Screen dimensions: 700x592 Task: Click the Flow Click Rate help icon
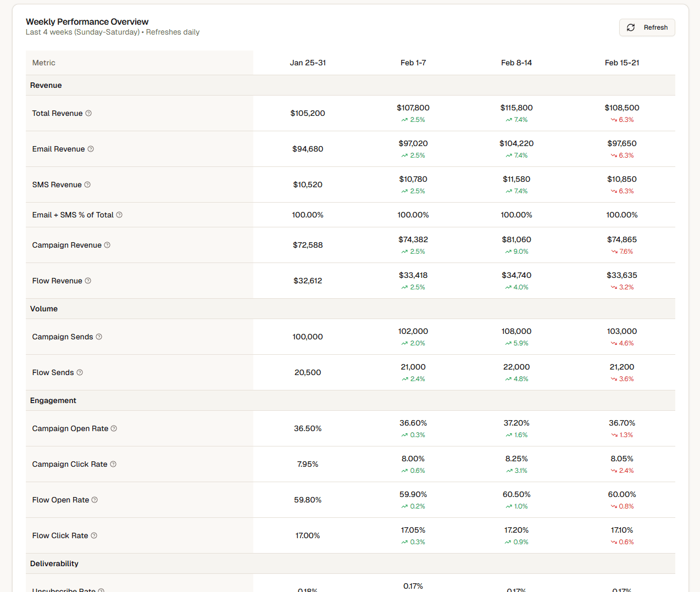[x=94, y=535]
